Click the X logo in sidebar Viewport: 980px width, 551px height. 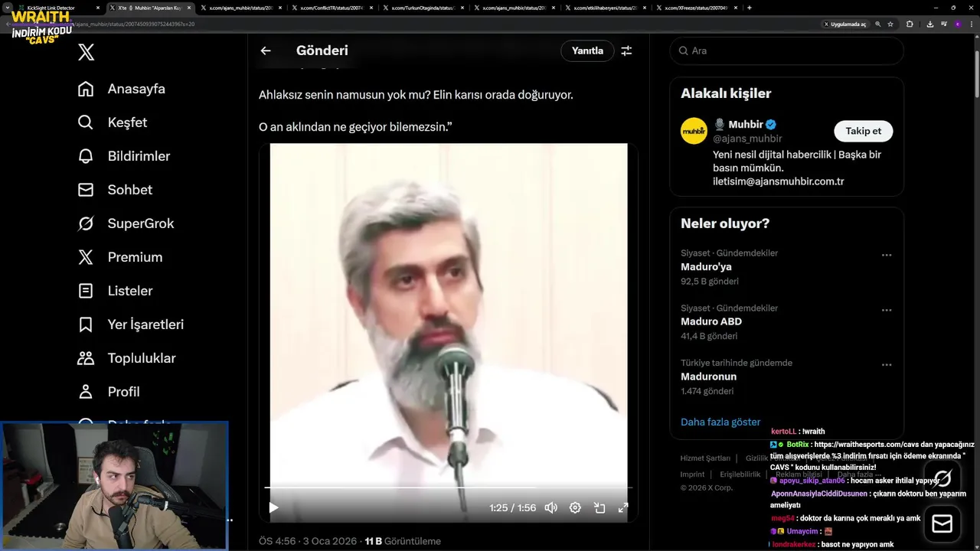pyautogui.click(x=87, y=52)
